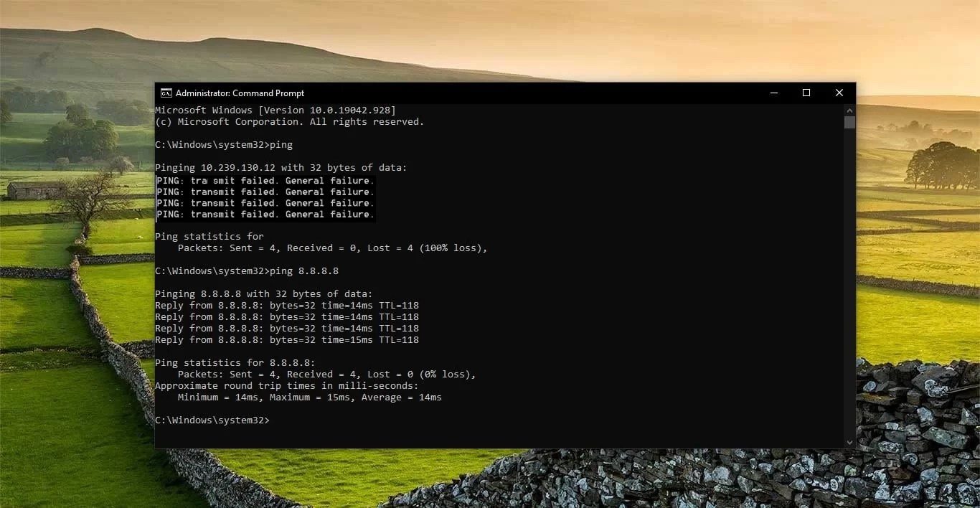Click the Windows version banner text

pyautogui.click(x=275, y=110)
